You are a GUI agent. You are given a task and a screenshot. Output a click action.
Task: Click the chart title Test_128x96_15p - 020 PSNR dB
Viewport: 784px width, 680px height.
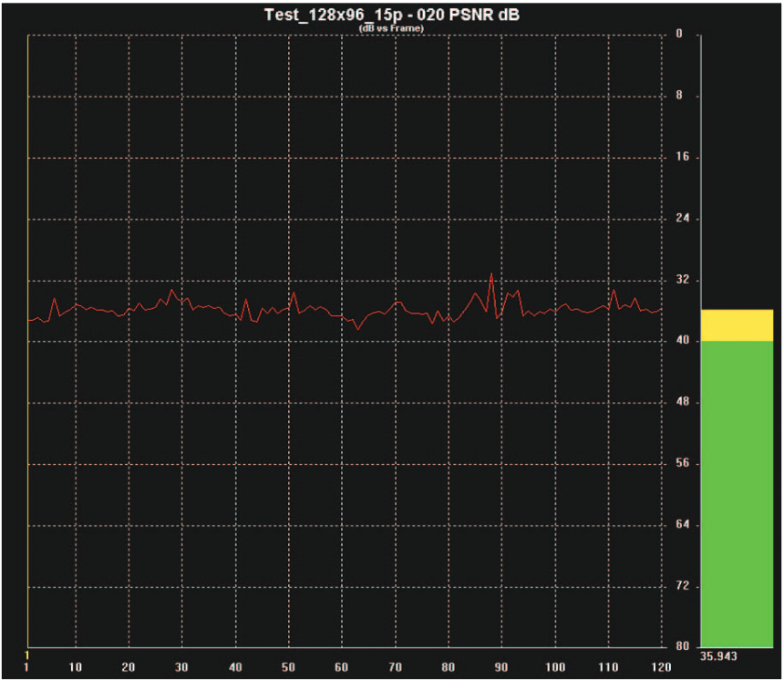click(x=391, y=15)
